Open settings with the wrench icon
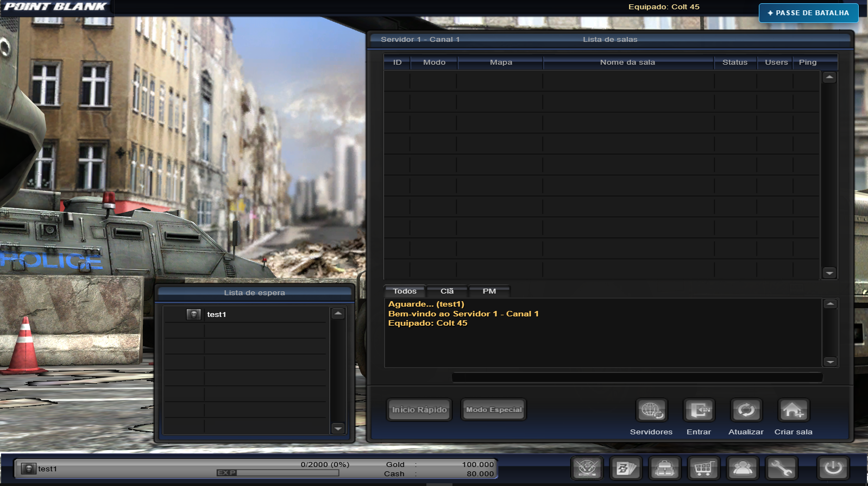This screenshot has width=868, height=486. click(x=781, y=468)
